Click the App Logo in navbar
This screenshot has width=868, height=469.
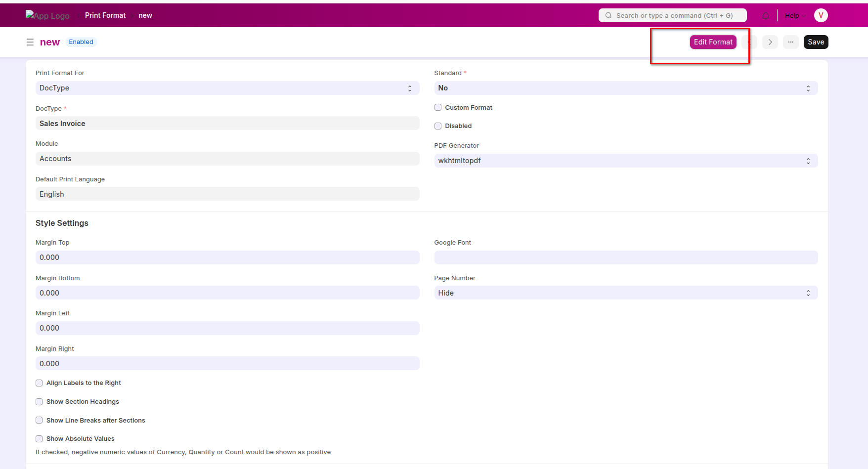[x=48, y=15]
